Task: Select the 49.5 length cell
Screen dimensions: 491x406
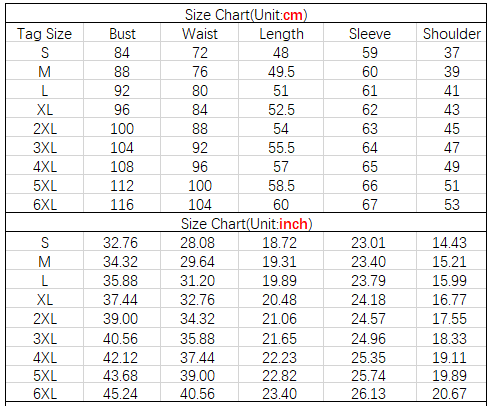Action: pos(281,72)
